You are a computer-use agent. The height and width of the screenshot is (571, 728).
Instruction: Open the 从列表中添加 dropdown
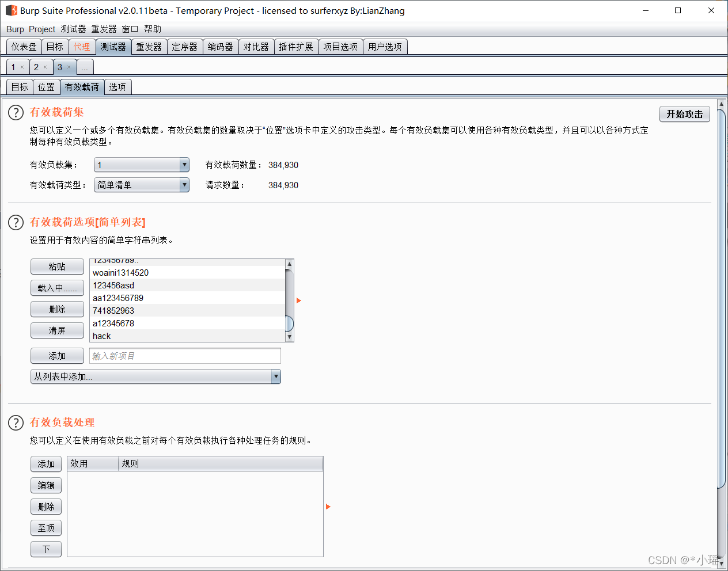156,376
